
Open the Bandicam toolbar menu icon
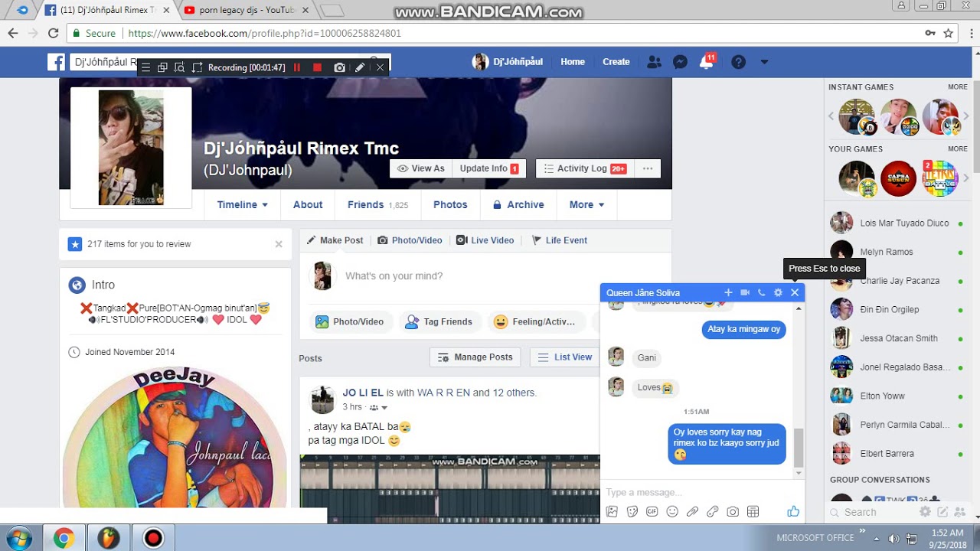146,67
